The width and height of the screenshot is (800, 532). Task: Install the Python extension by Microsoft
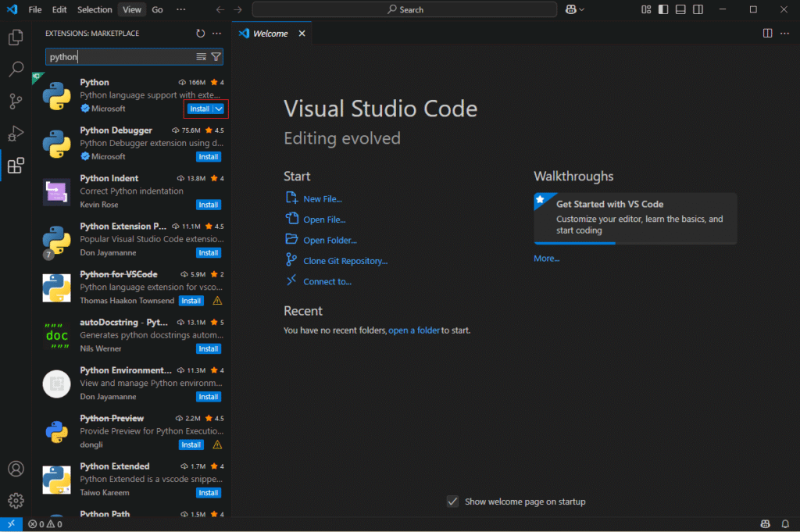[x=199, y=109]
